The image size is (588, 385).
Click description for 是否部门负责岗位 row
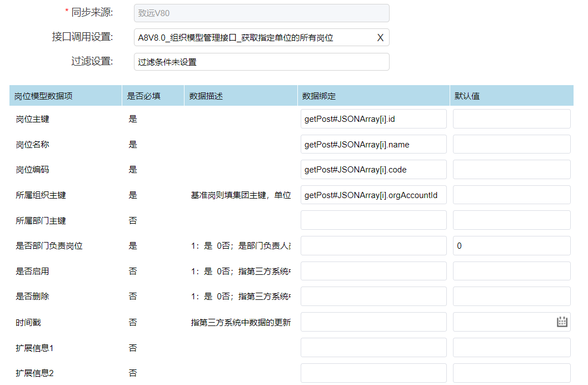click(241, 246)
